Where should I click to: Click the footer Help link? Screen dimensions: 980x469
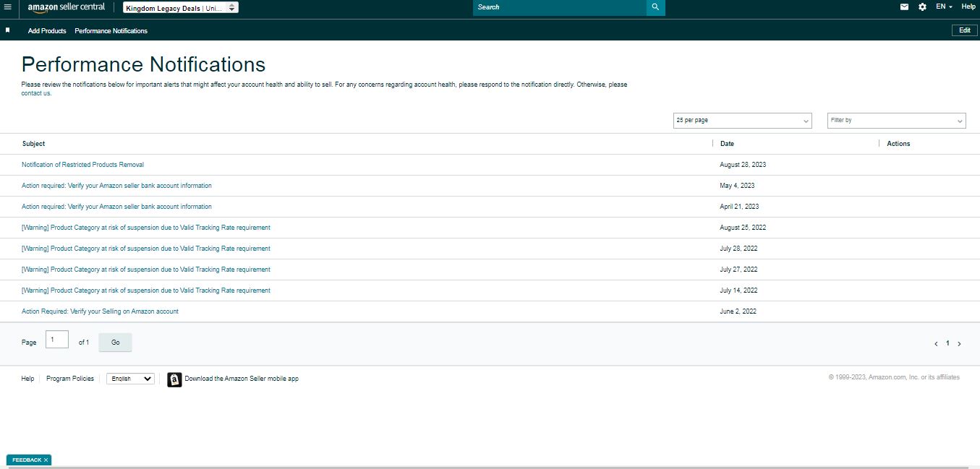pyautogui.click(x=27, y=379)
